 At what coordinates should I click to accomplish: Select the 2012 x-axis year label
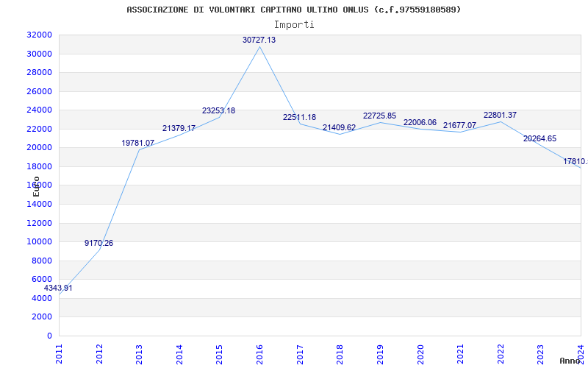pos(99,354)
